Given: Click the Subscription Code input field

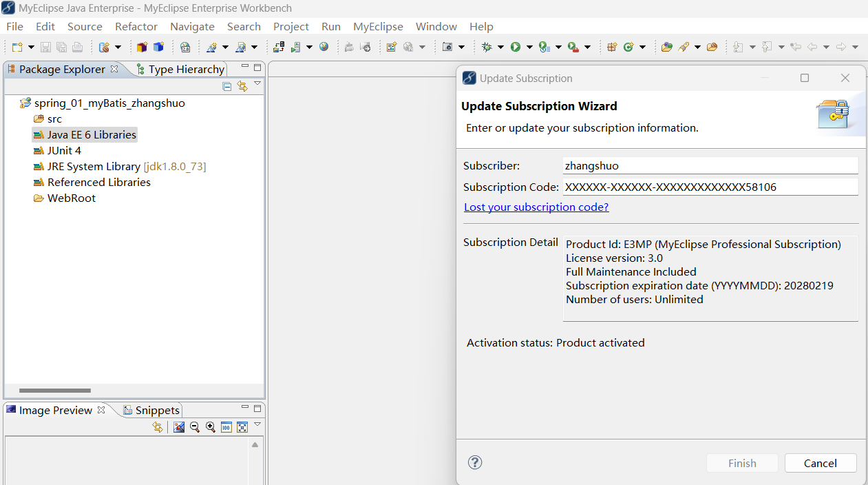Looking at the screenshot, I should pos(710,187).
